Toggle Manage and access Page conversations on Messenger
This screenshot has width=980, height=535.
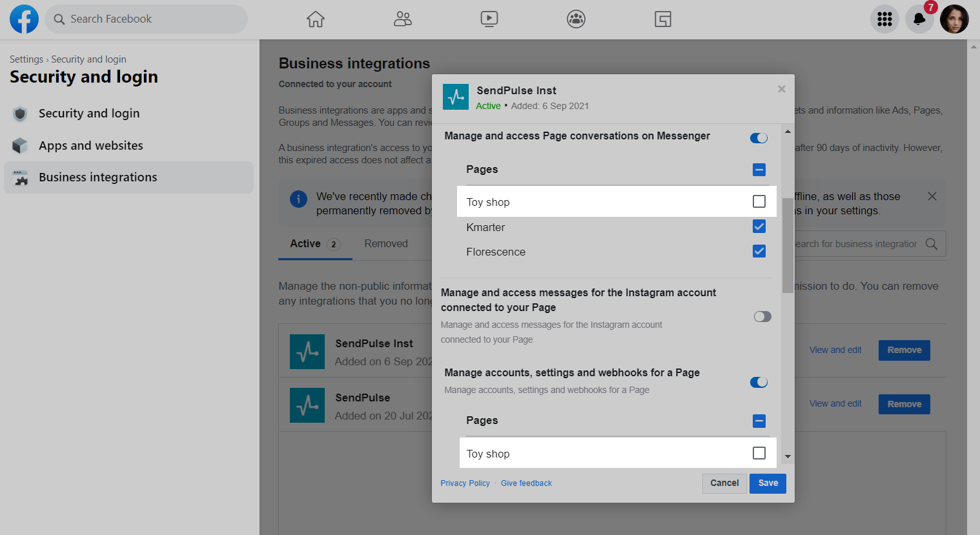coord(759,138)
